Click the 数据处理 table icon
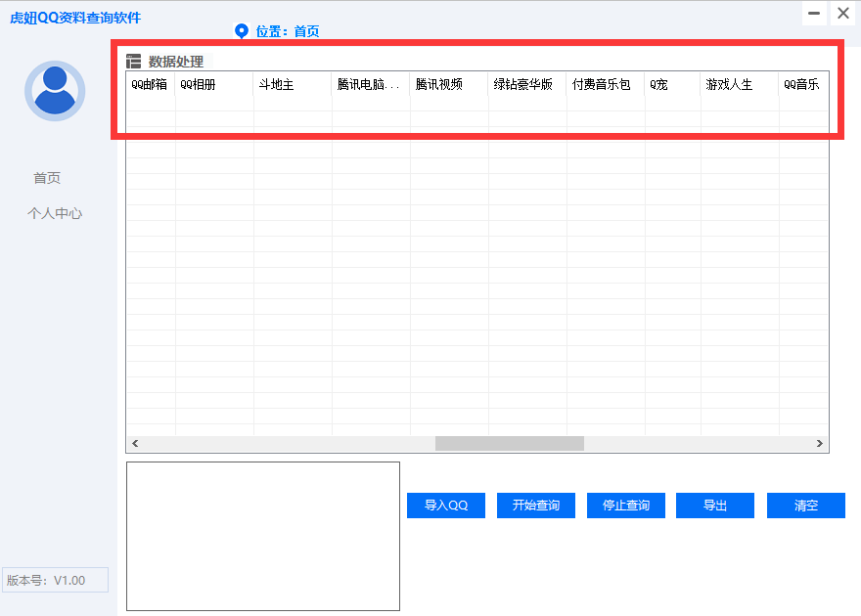The height and width of the screenshot is (616, 861). click(133, 62)
